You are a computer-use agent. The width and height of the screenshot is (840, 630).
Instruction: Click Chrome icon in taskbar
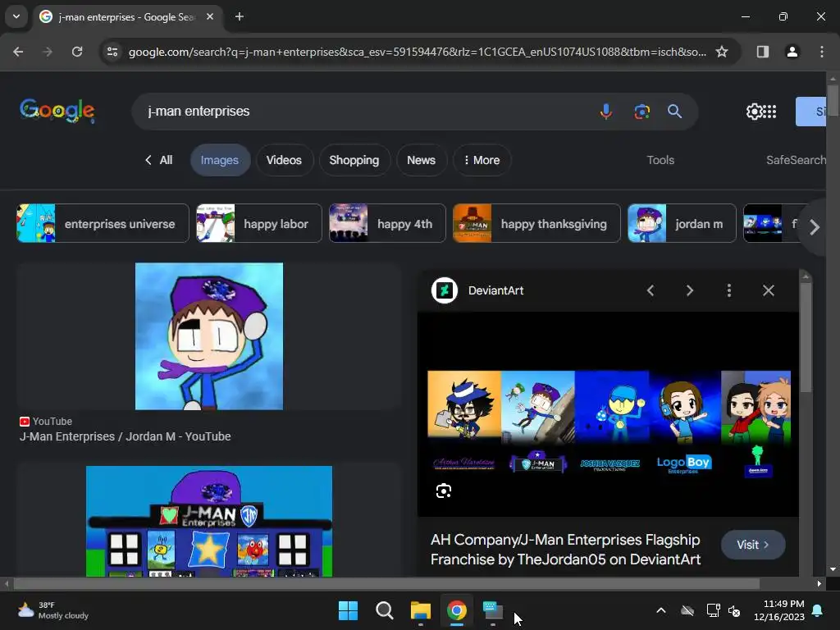[456, 610]
